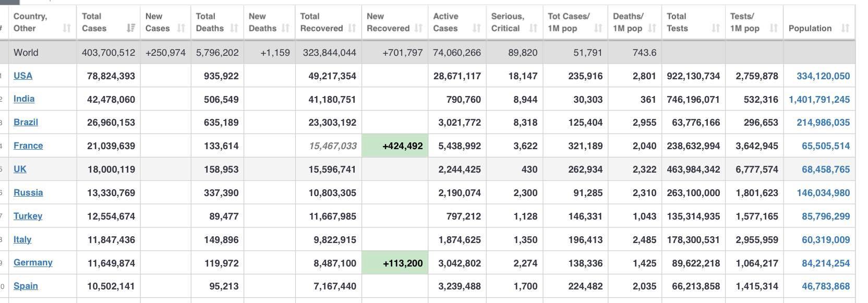
Task: Click France population 65,505,514 link
Action: tap(826, 146)
